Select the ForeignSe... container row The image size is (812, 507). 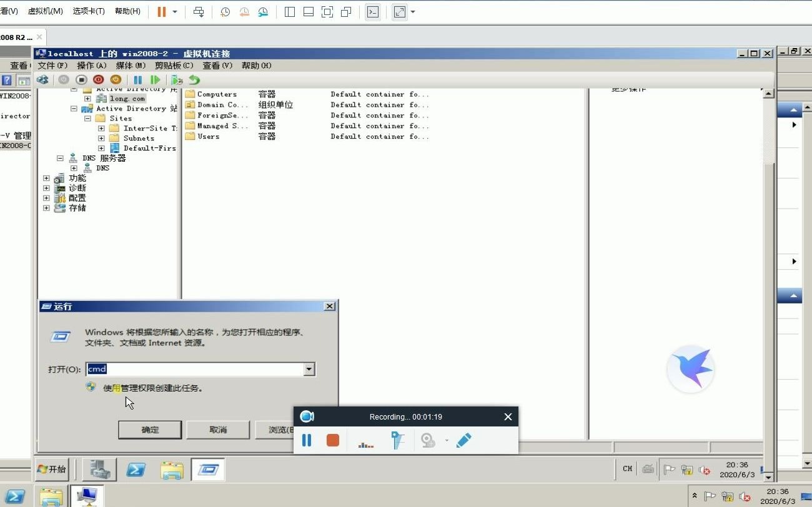coord(307,116)
